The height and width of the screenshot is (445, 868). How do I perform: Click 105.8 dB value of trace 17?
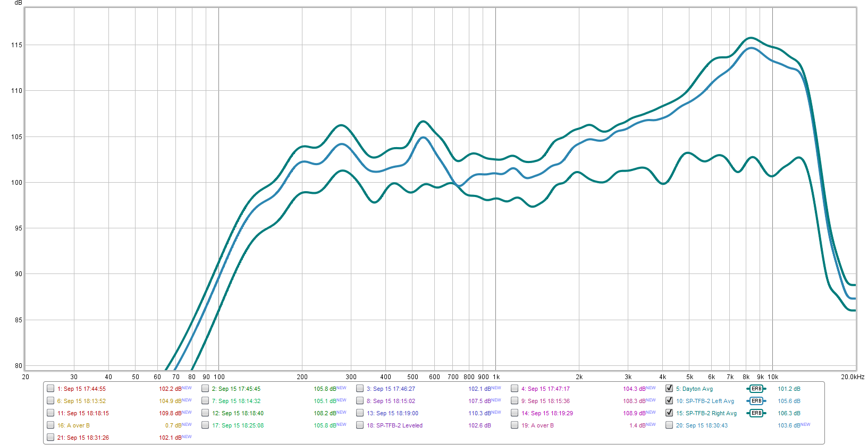[325, 426]
